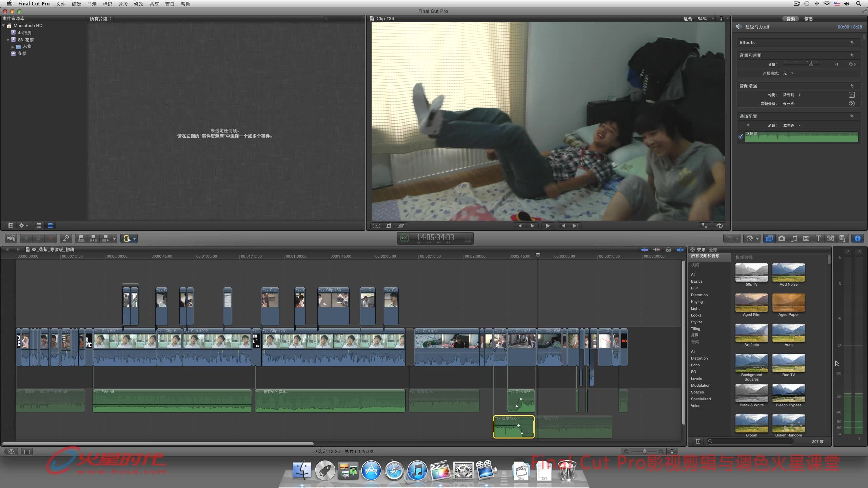Click the transform tool in viewer

(376, 226)
